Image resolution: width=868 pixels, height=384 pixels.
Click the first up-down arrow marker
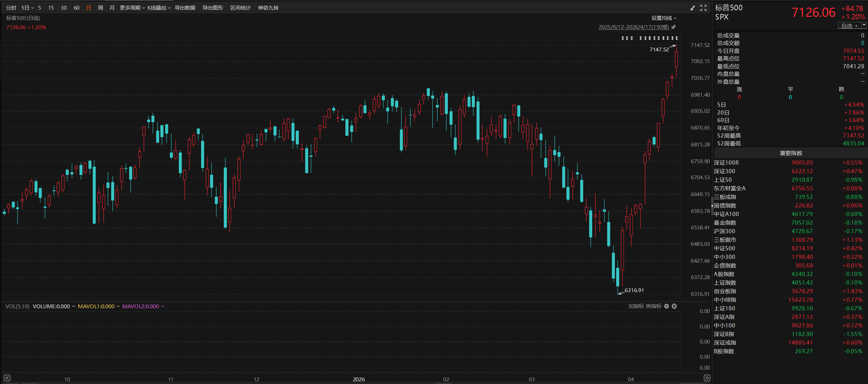coord(623,38)
